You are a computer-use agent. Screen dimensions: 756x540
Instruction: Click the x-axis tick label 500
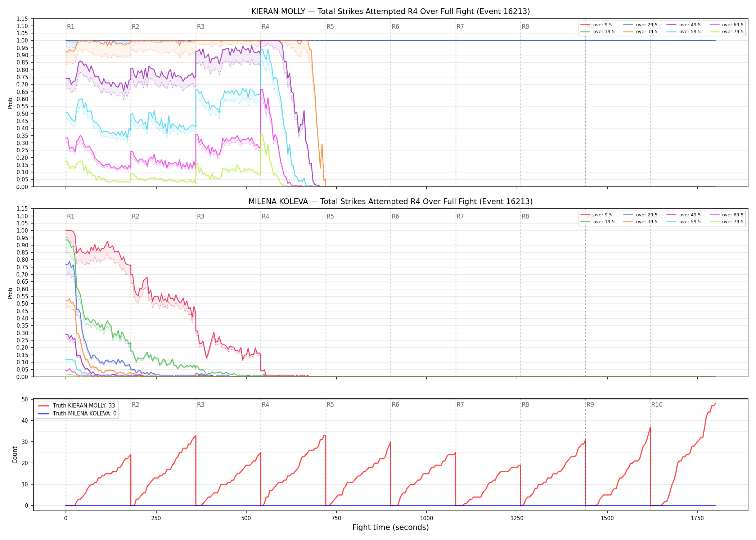click(246, 518)
